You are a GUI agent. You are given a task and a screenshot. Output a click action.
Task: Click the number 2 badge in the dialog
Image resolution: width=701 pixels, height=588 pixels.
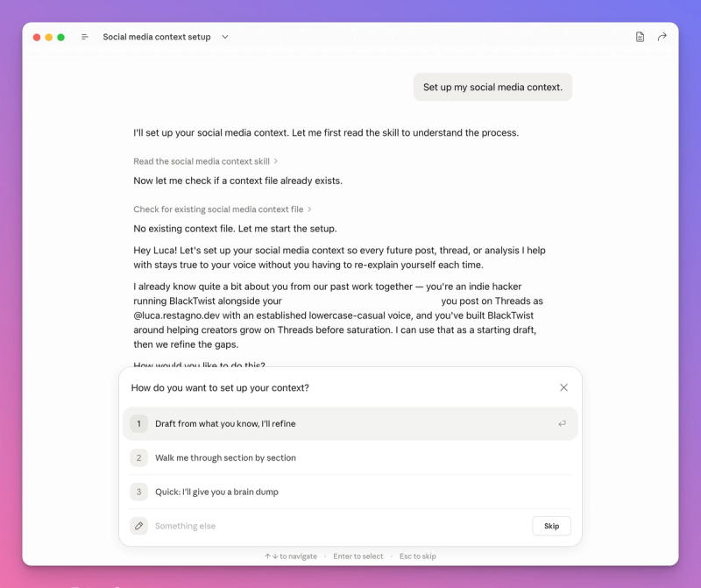(138, 457)
